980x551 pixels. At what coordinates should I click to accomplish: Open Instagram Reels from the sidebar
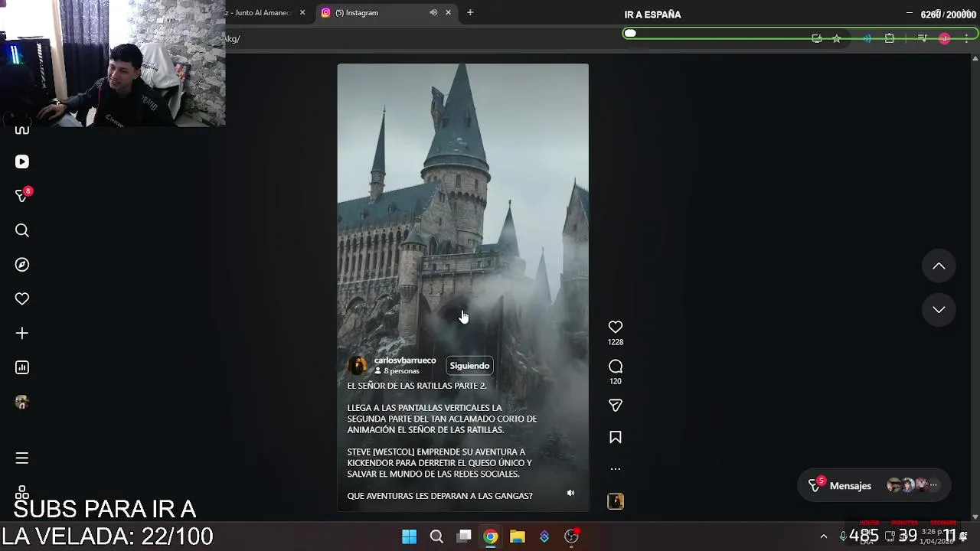tap(21, 161)
